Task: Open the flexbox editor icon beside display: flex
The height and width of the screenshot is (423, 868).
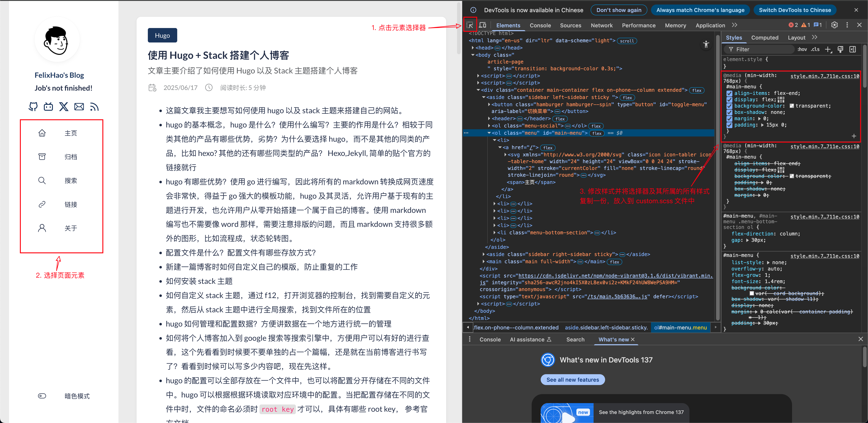Action: 781,100
